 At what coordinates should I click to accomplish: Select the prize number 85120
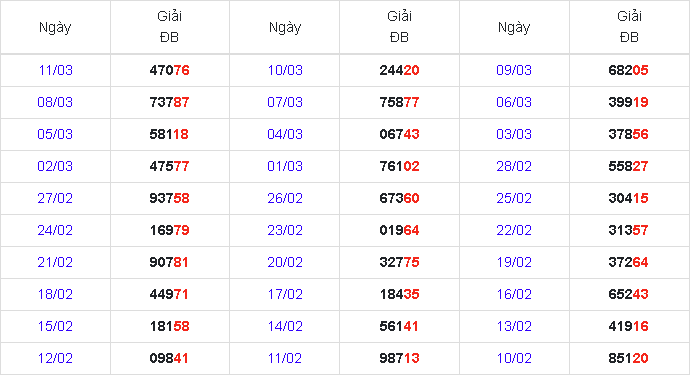pos(628,359)
